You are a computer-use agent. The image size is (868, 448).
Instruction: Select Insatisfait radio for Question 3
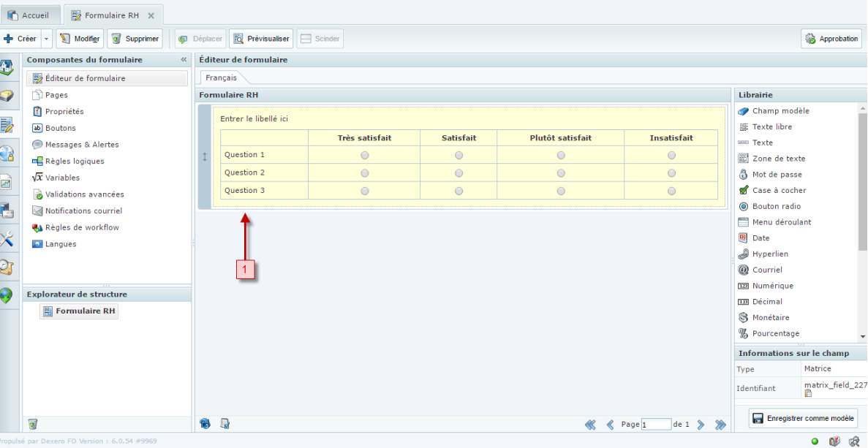coord(671,191)
